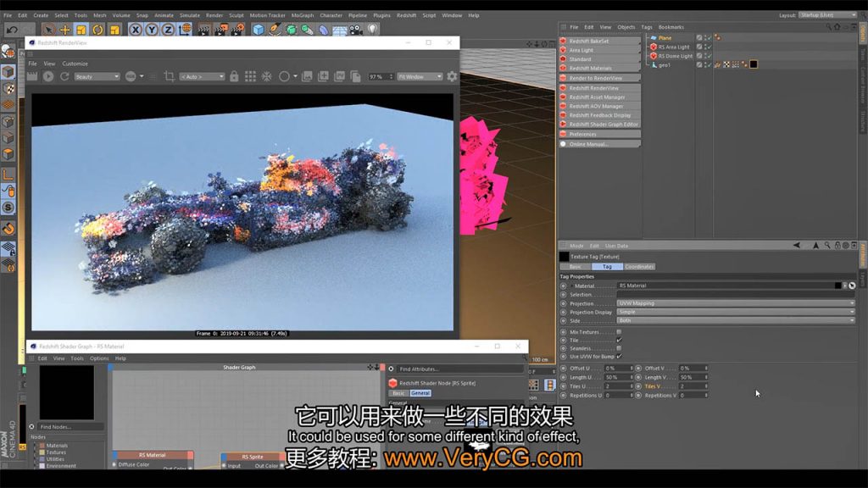
Task: Switch to General tab in Shader Node
Action: point(420,393)
